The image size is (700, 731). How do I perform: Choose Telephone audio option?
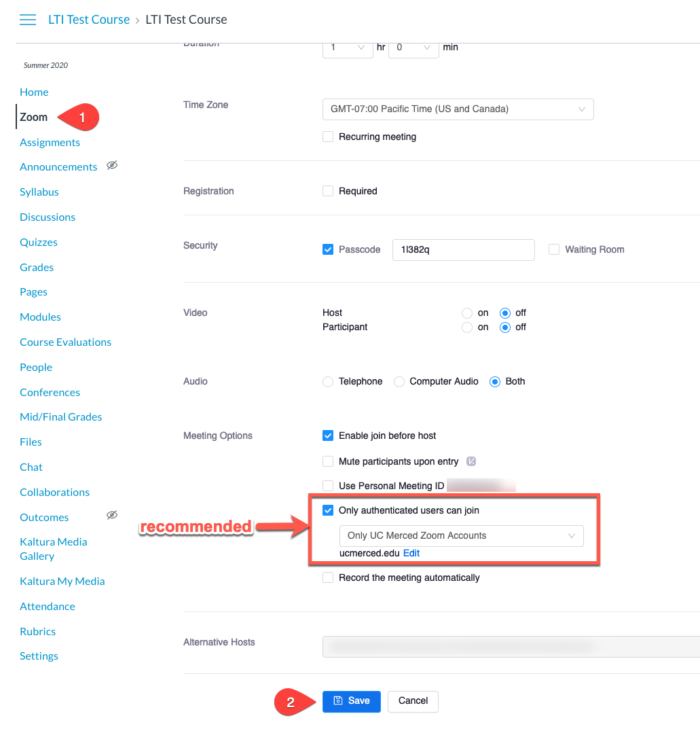(x=328, y=381)
